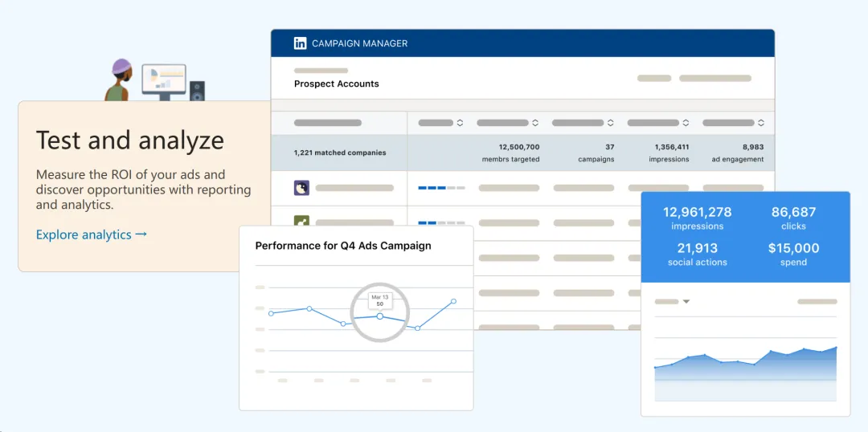Click the first row's blue engagement level bar
Viewport: 868px width, 432px height.
click(x=441, y=188)
